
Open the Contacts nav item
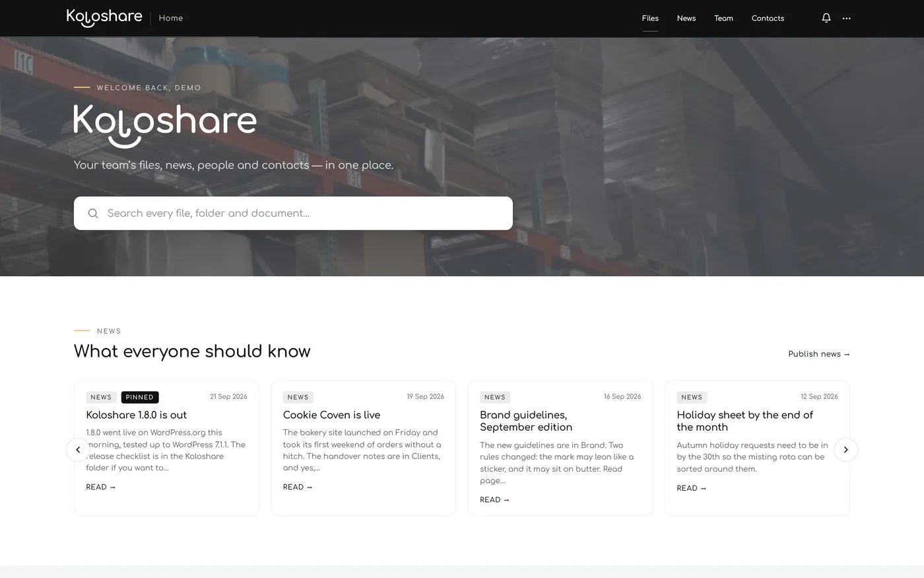[768, 18]
